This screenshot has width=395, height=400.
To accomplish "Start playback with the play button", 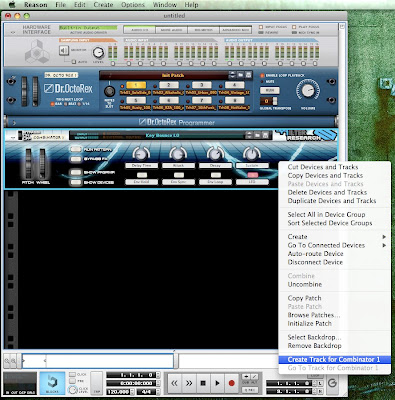I will pyautogui.click(x=217, y=383).
